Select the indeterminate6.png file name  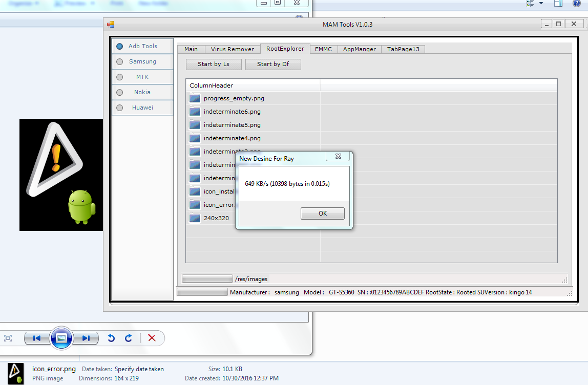(232, 111)
